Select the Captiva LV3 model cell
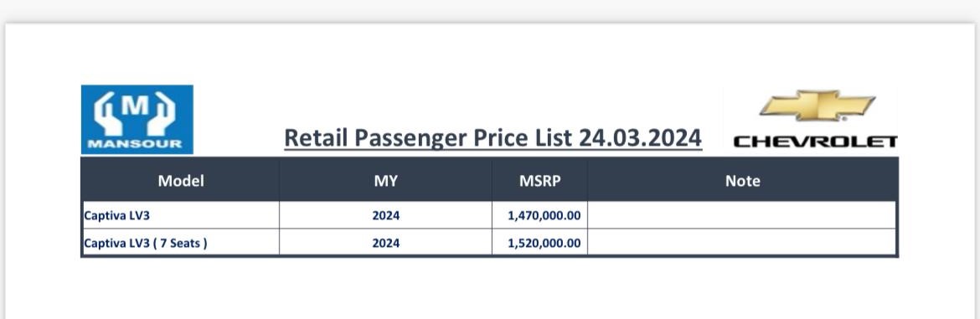 coord(181,215)
